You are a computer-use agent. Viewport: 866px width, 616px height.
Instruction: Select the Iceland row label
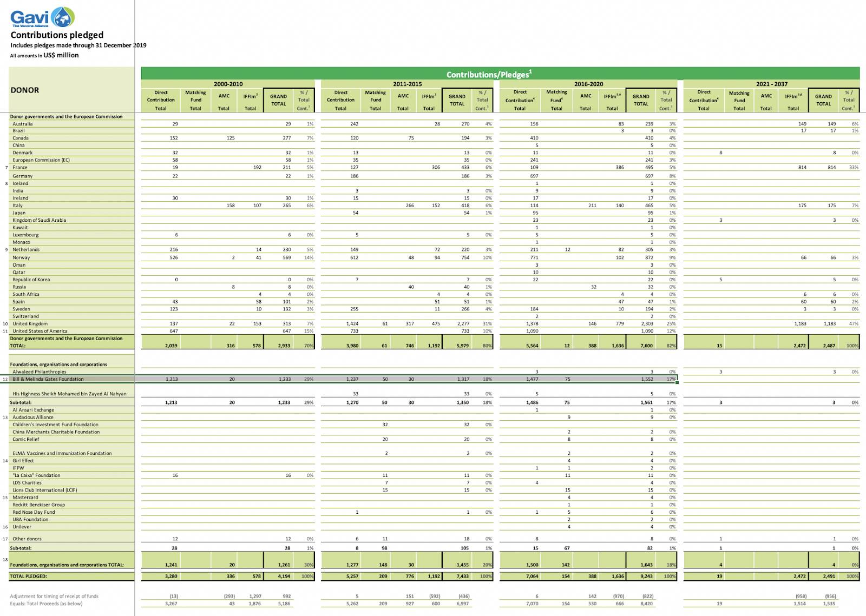click(x=21, y=183)
